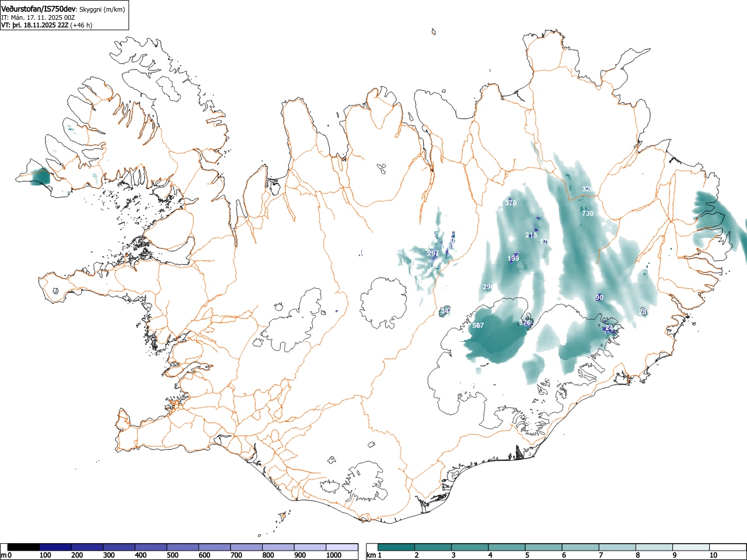Click the '500' label on the metre scale
The width and height of the screenshot is (747, 560).
pos(172,555)
